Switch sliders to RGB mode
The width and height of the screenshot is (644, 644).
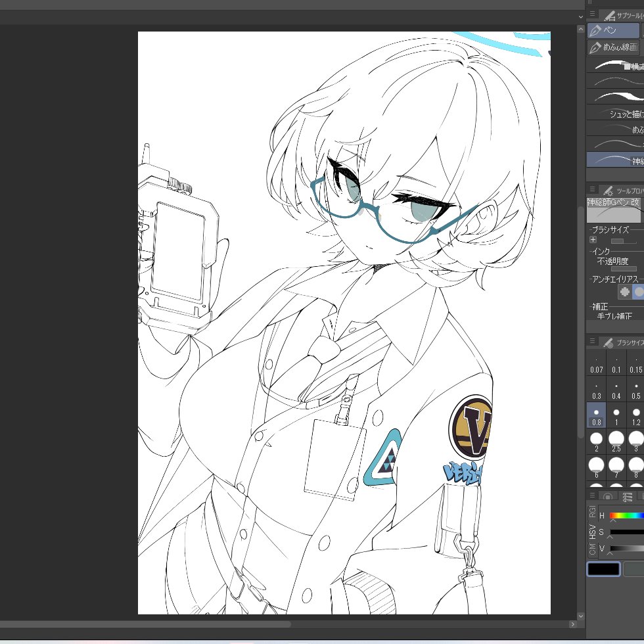(592, 511)
